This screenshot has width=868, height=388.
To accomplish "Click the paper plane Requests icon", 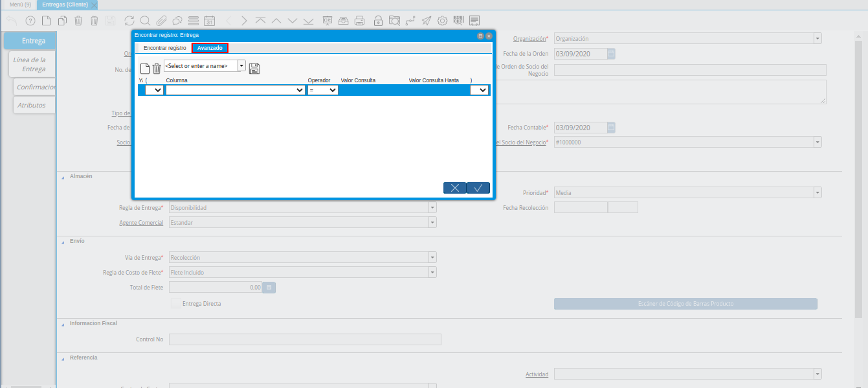I will tap(427, 21).
